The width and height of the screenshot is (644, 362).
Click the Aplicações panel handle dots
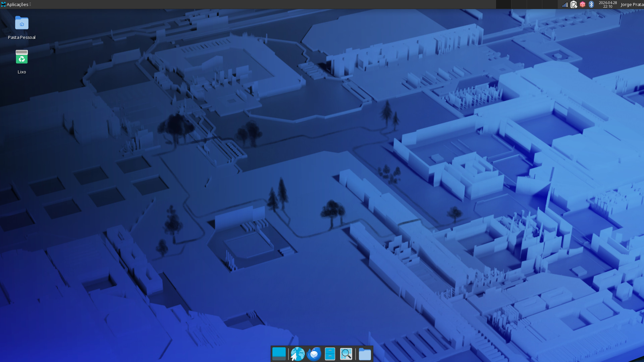[x=30, y=4]
